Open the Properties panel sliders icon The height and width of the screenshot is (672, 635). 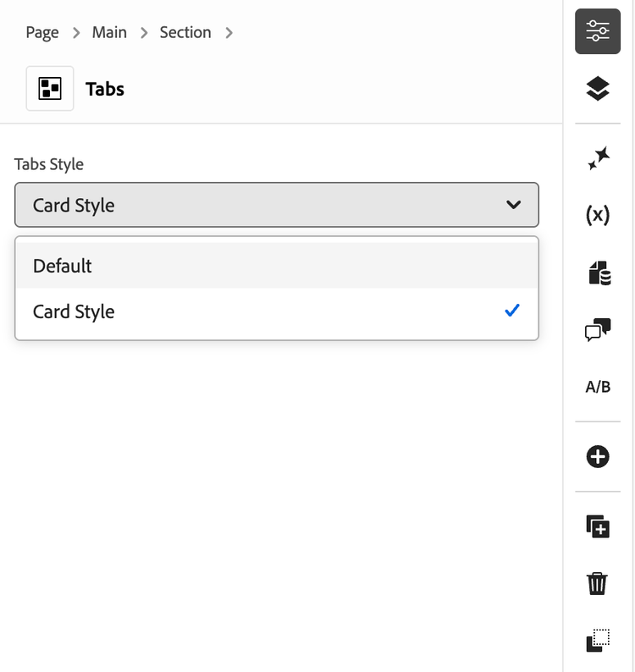point(598,32)
